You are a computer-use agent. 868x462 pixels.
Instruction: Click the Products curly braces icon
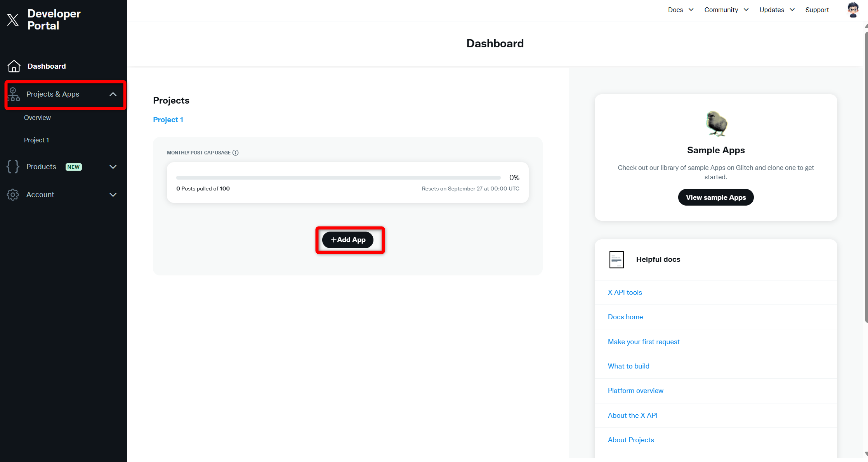click(x=13, y=166)
